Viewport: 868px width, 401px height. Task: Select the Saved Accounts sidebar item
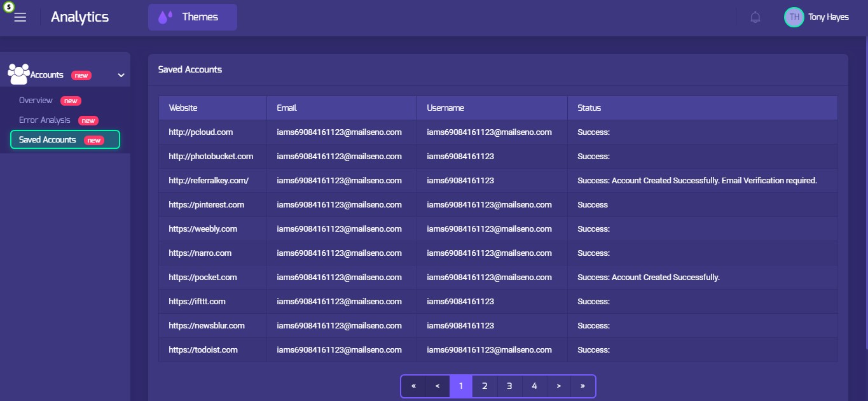click(65, 139)
